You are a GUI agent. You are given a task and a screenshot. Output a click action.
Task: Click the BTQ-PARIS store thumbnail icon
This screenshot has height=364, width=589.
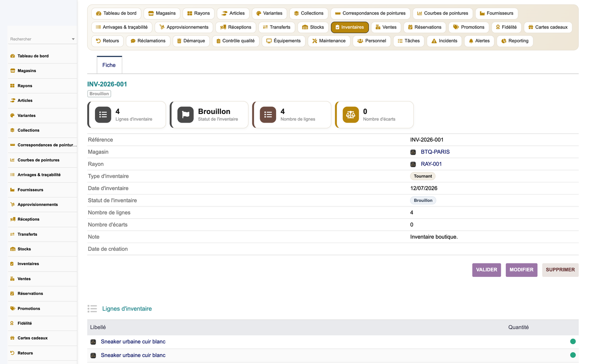(413, 152)
